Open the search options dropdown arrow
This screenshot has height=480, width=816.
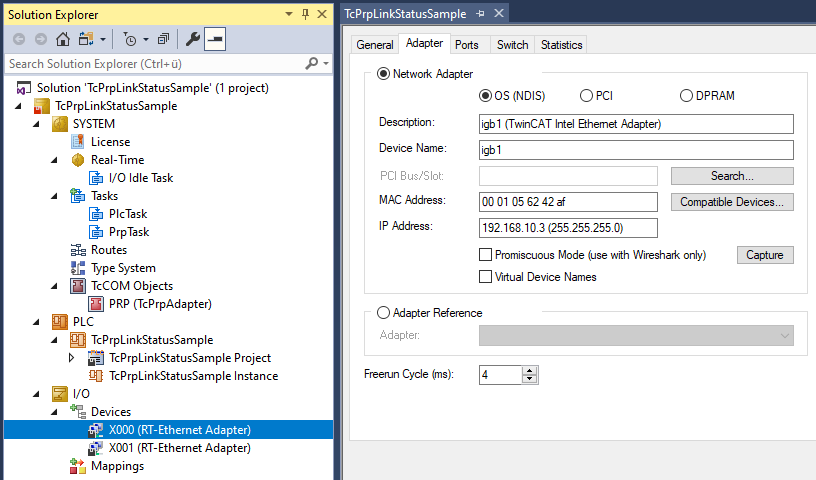pyautogui.click(x=326, y=64)
